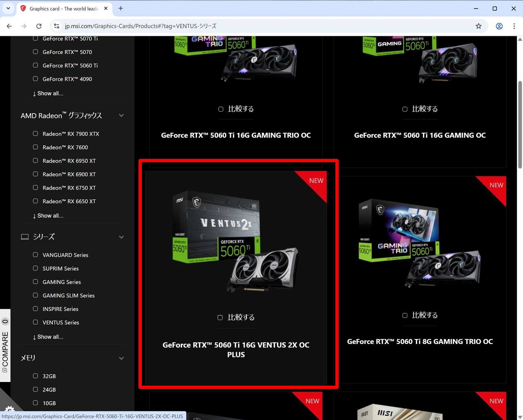Check the 32GB memory filter
523x420 pixels.
[x=36, y=376]
